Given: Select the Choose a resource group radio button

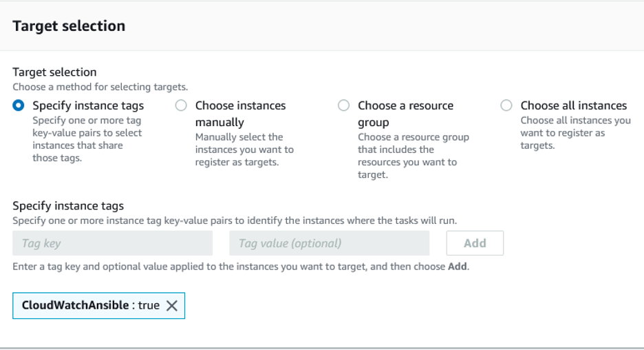Looking at the screenshot, I should tap(343, 105).
